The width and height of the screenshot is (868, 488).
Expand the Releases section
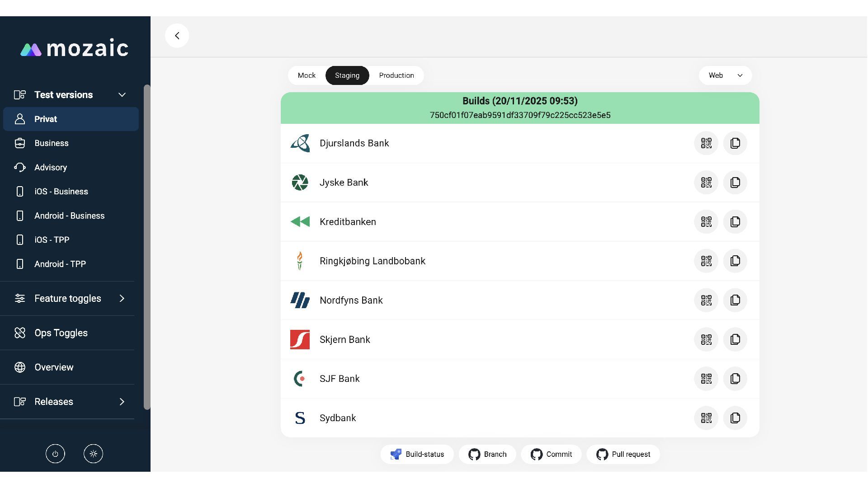tap(122, 402)
